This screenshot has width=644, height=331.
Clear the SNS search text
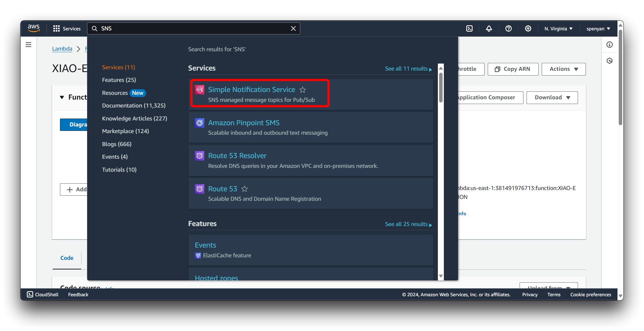tap(293, 28)
